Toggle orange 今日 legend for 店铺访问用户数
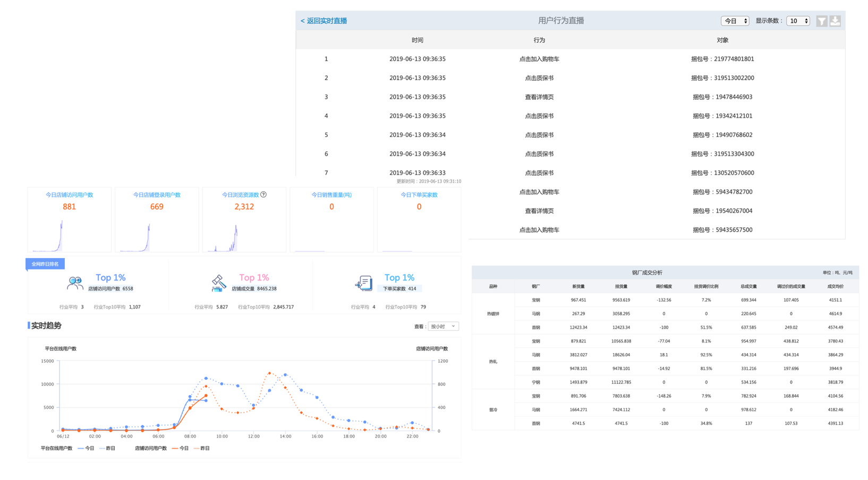 (180, 448)
